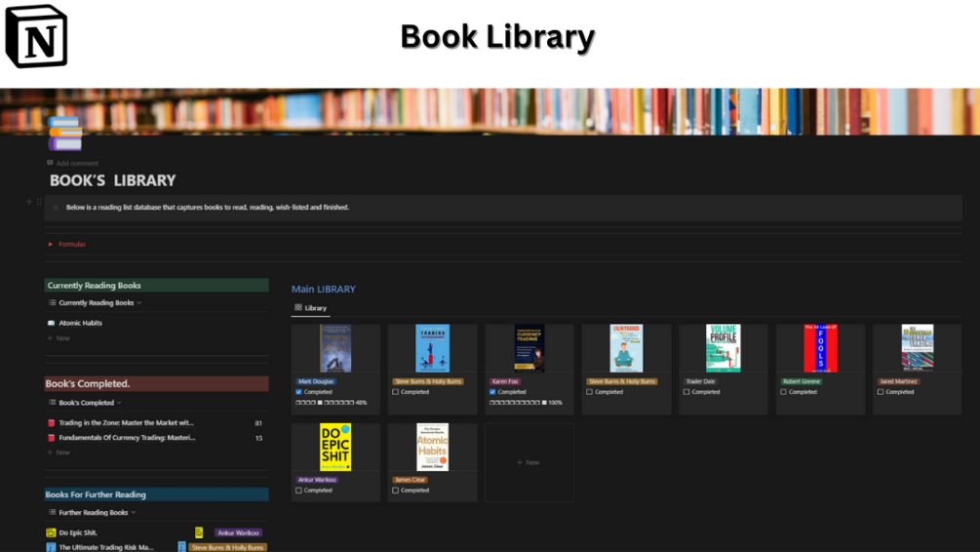Image resolution: width=980 pixels, height=552 pixels.
Task: Check Completed on the Trader Dale card
Action: click(686, 392)
